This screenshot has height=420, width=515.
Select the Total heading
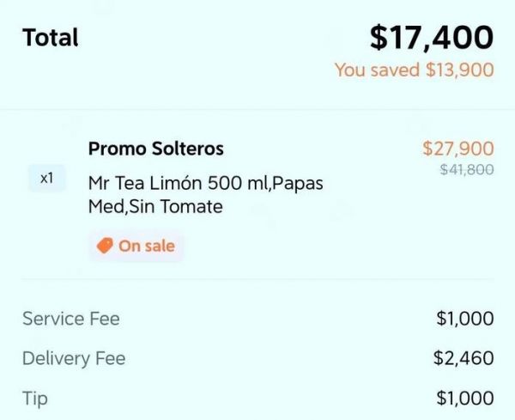(x=51, y=38)
